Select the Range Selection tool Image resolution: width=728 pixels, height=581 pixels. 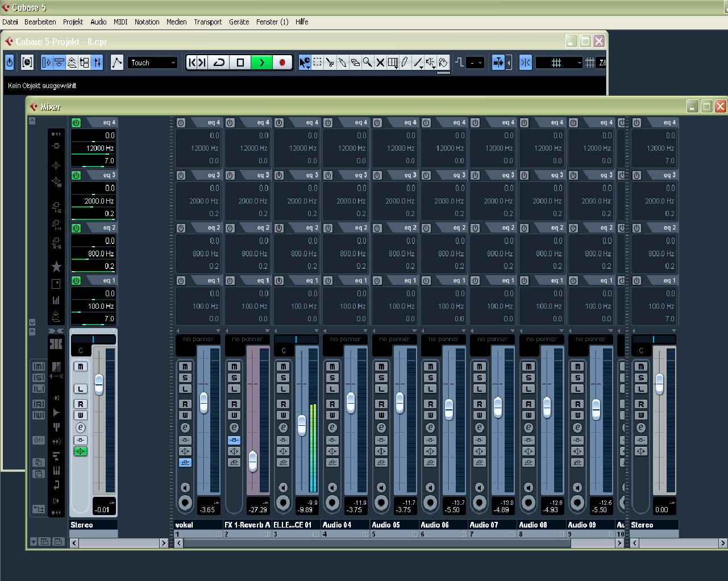pyautogui.click(x=318, y=63)
